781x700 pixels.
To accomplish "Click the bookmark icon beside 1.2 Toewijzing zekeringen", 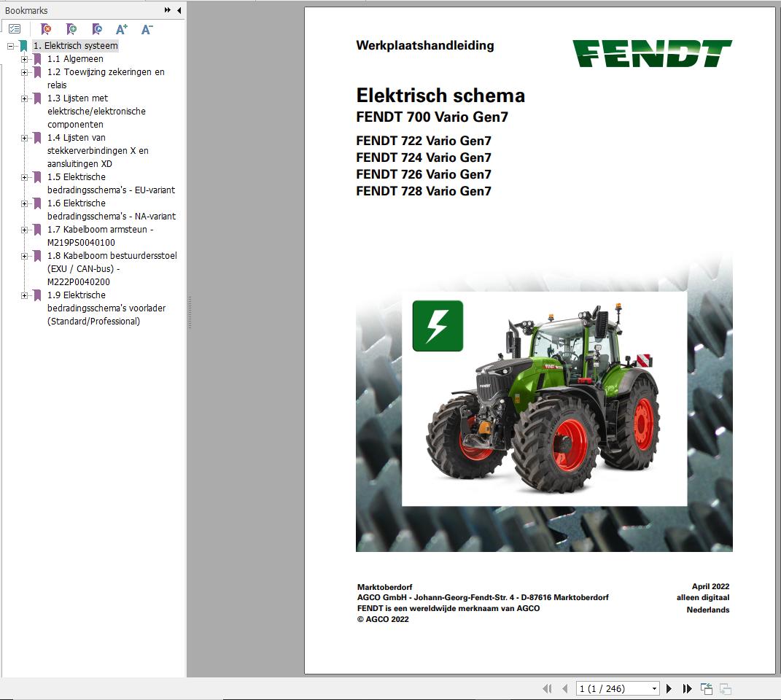I will point(37,72).
